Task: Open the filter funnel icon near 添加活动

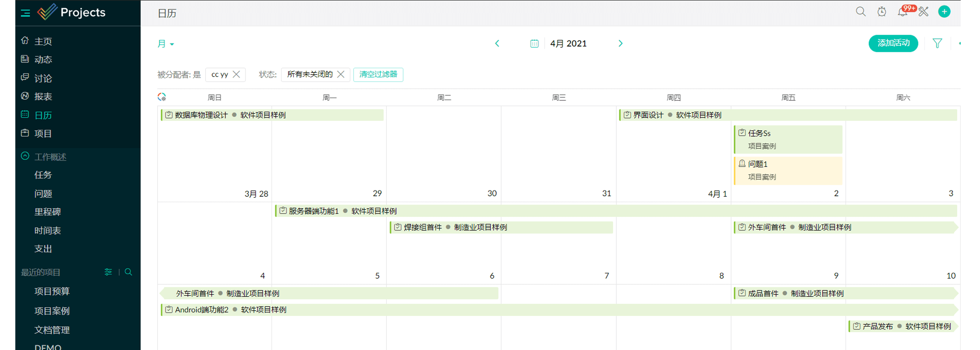Action: (937, 44)
